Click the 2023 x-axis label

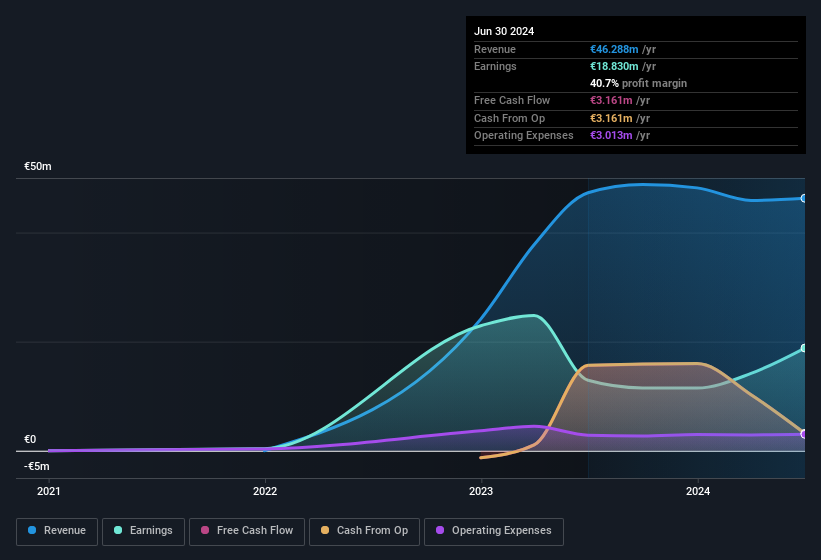tap(481, 491)
